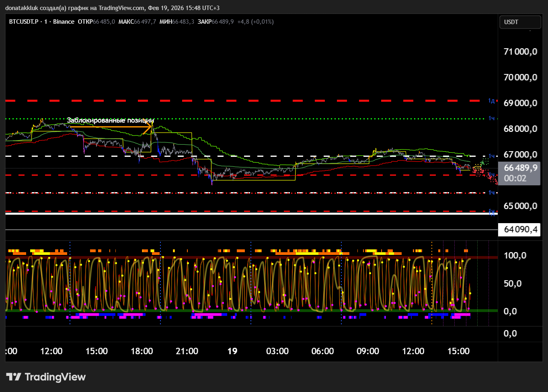The image size is (548, 392).
Task: Click the 19 date marker on time axis
Action: pos(232,351)
